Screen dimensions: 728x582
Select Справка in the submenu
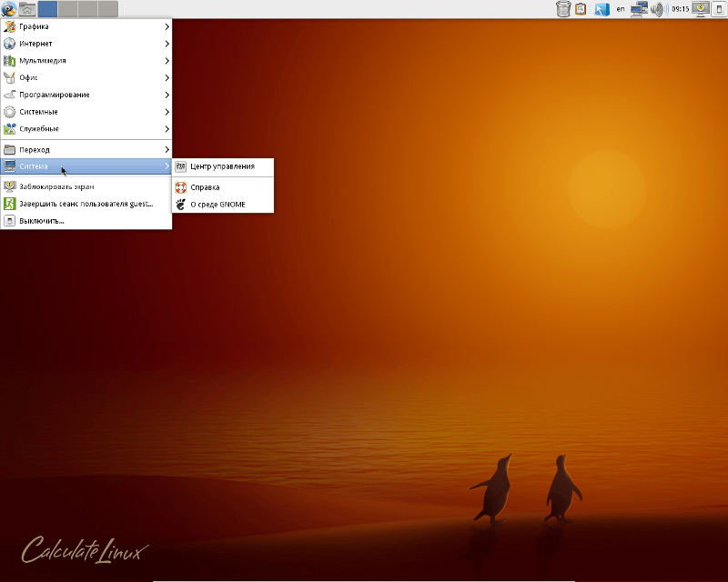(x=205, y=187)
